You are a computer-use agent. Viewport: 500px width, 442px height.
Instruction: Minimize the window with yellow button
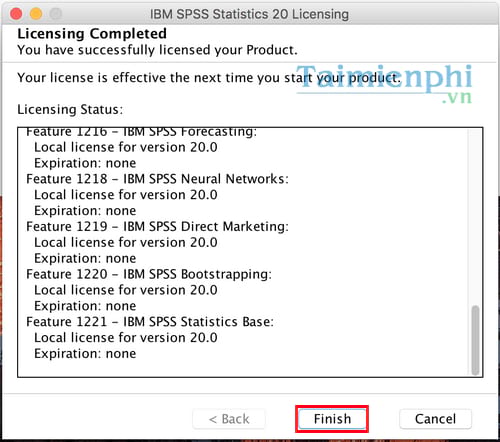pyautogui.click(x=36, y=14)
